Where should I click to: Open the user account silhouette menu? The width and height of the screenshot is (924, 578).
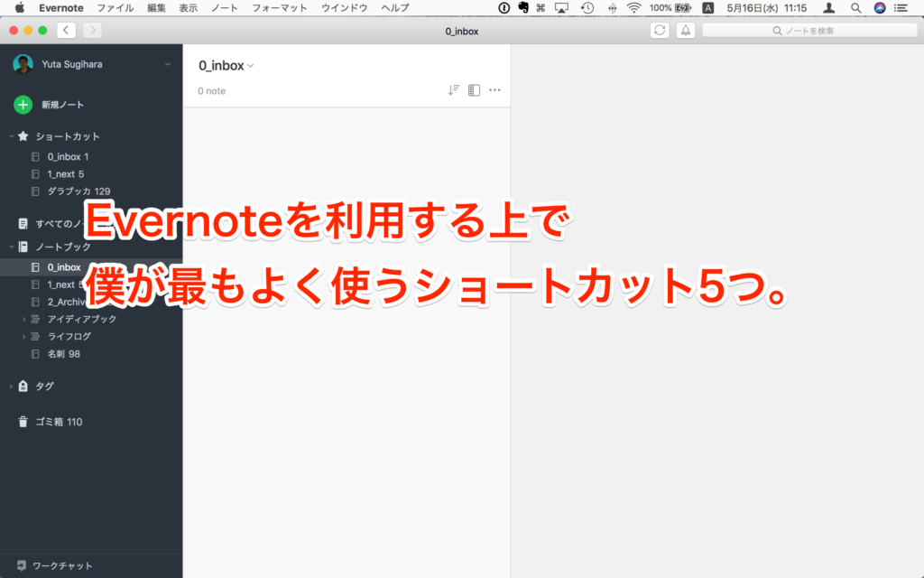(x=828, y=7)
